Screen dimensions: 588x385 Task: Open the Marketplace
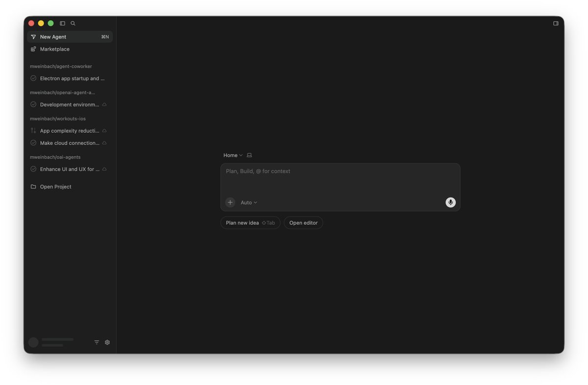click(70, 49)
